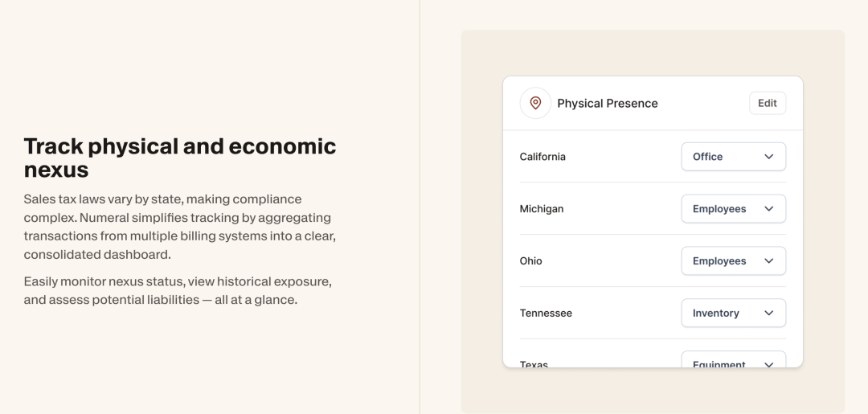Select the Michigan state label

point(542,209)
